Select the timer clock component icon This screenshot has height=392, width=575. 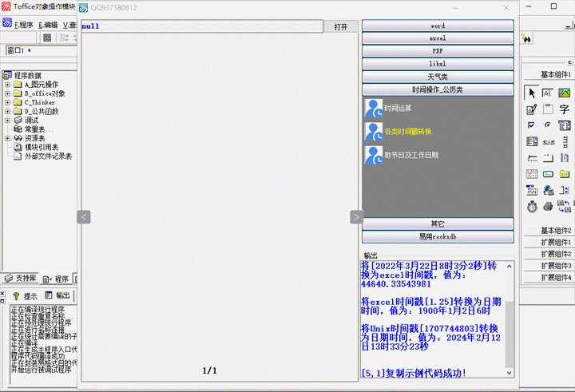coord(532,206)
